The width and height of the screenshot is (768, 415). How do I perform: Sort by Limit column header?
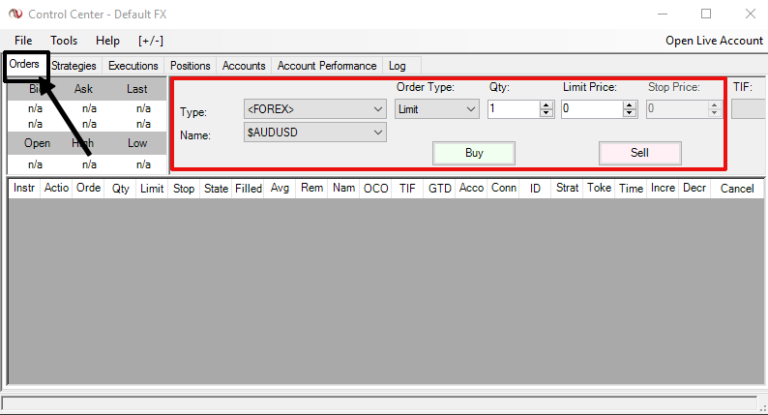[152, 188]
